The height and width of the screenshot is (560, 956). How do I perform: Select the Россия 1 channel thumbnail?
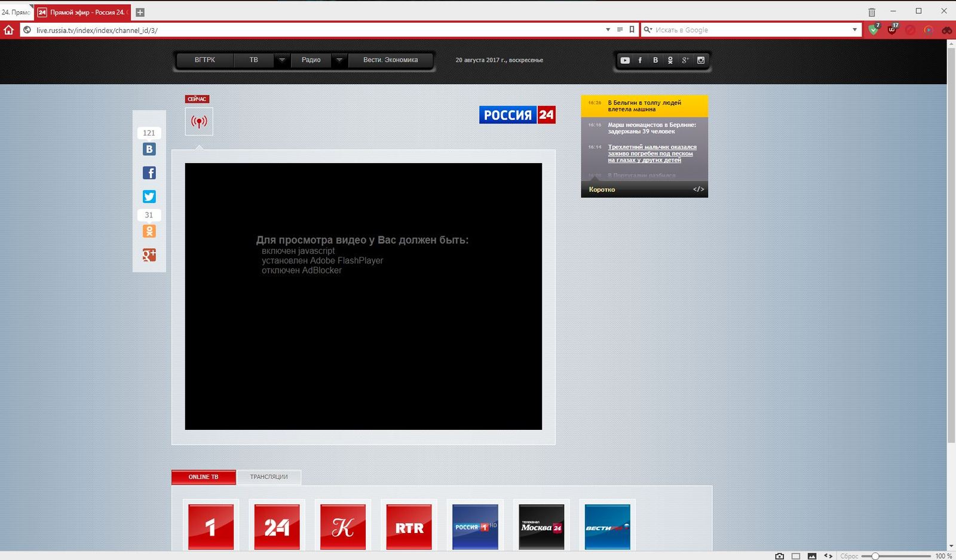[211, 526]
